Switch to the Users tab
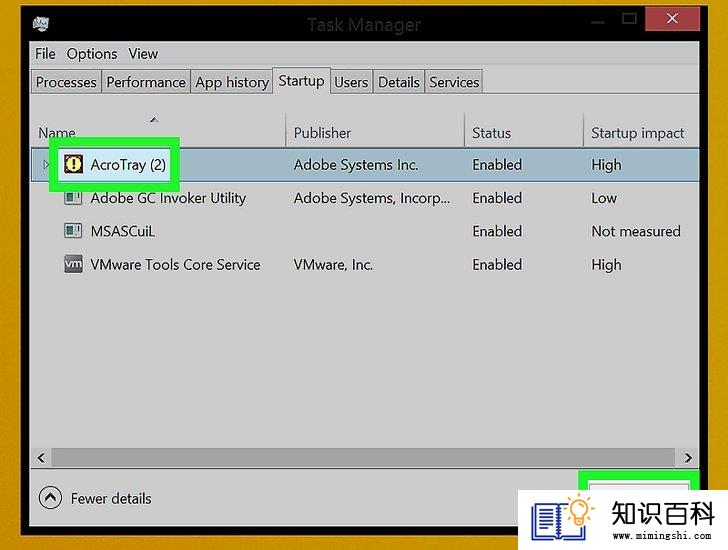Viewport: 728px width, 550px height. [351, 82]
